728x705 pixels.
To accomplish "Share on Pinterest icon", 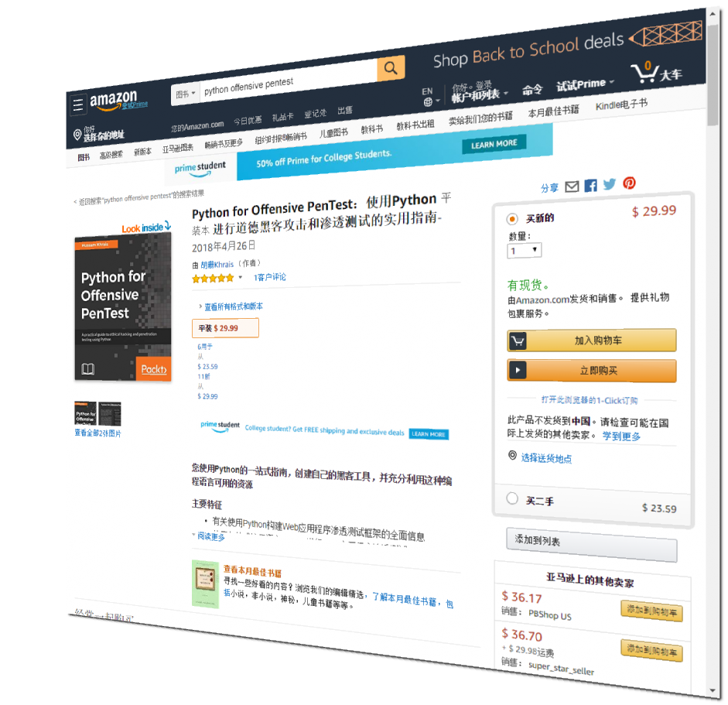I will (629, 183).
